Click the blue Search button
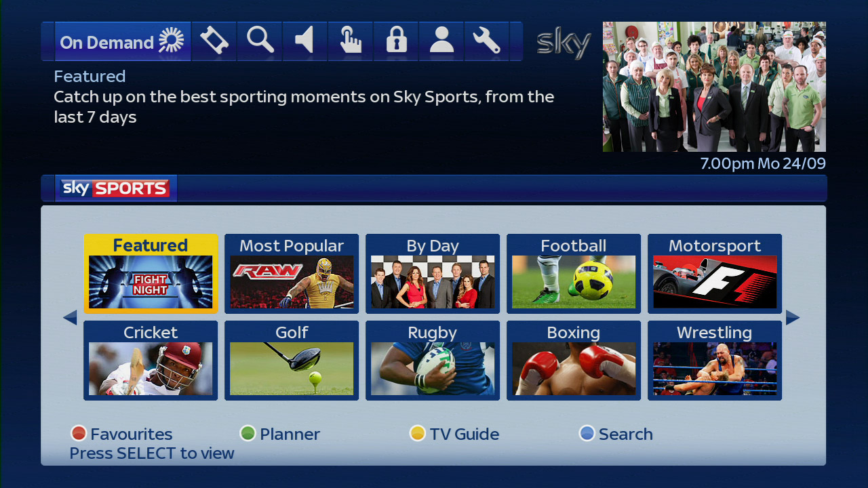Screen dimensions: 868x488 click(x=616, y=434)
